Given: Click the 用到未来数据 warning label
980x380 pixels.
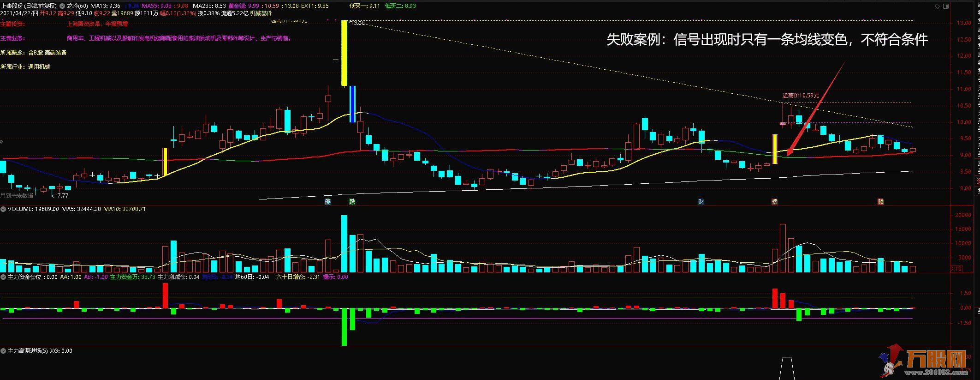Looking at the screenshot, I should (x=17, y=196).
